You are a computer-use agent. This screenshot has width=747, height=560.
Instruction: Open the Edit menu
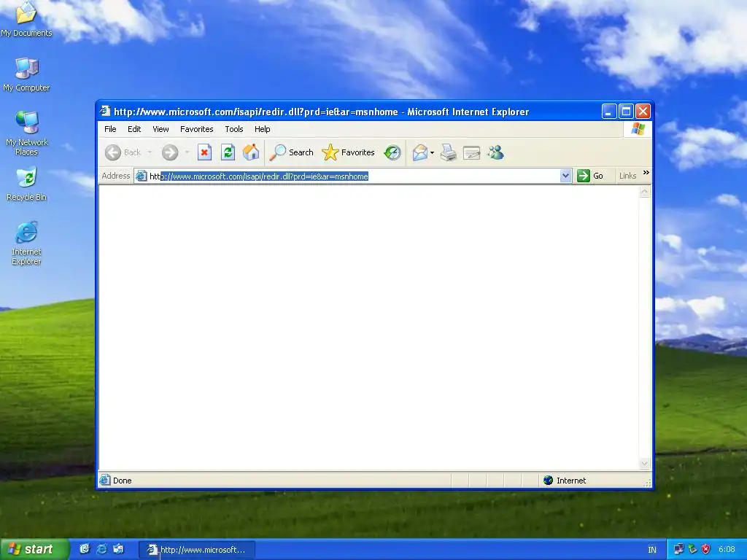(134, 129)
